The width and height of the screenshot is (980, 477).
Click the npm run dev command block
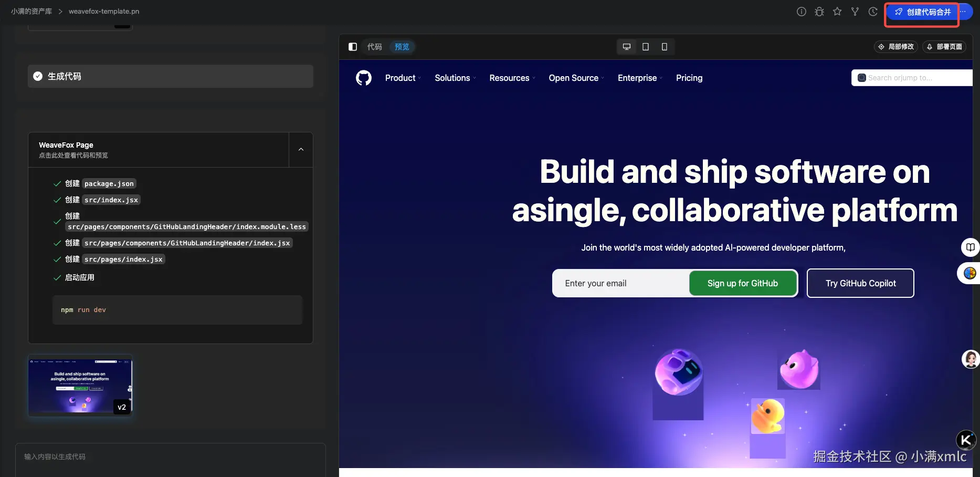click(177, 310)
